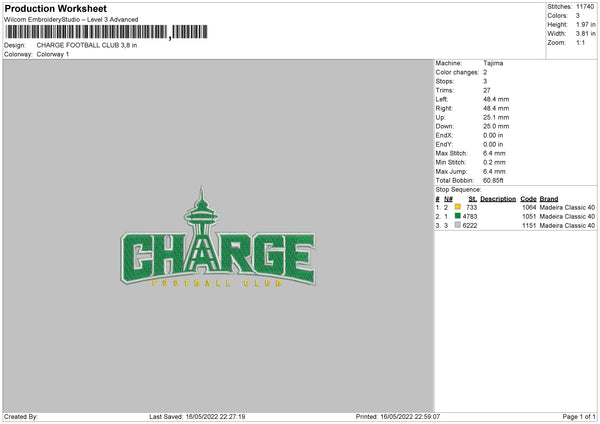The height and width of the screenshot is (424, 600).
Task: Click thread code 1051
Action: (x=529, y=217)
